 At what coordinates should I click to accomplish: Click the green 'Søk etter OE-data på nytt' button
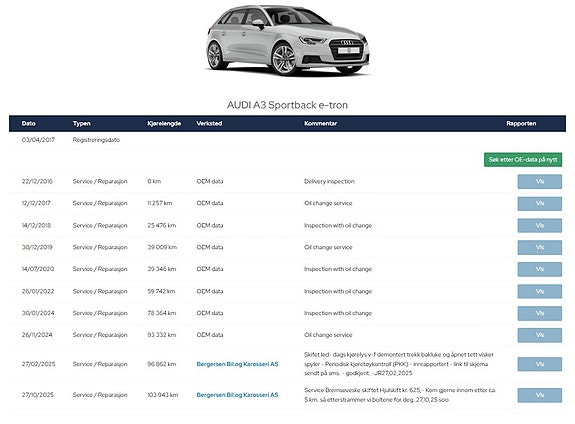pos(523,160)
